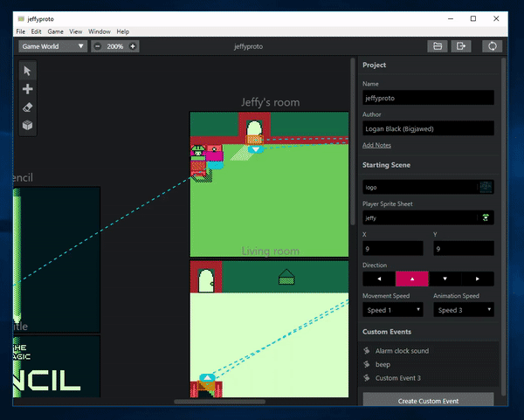524x420 pixels.
Task: Click the Y position field
Action: 464,249
